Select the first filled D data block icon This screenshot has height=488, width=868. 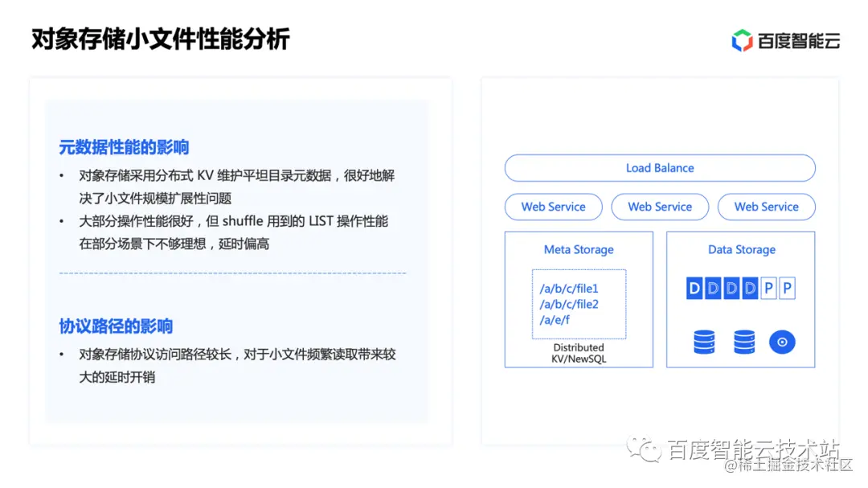(694, 288)
